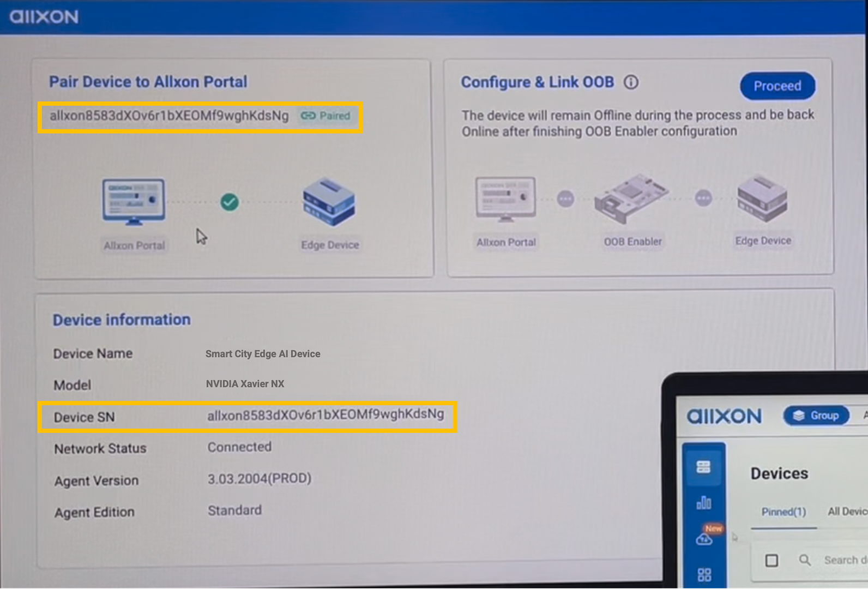Click the Search devices field in tablet portal
The width and height of the screenshot is (868, 589).
(x=845, y=560)
